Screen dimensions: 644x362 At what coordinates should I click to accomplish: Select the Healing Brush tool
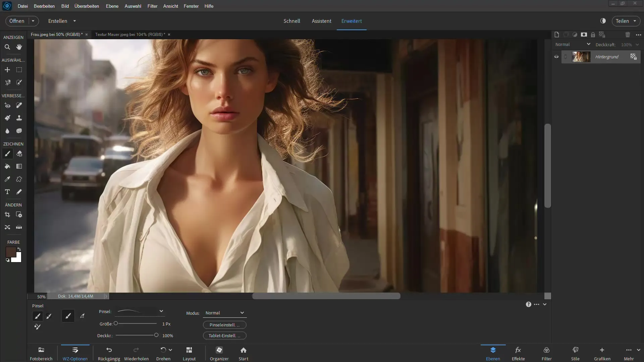click(19, 105)
